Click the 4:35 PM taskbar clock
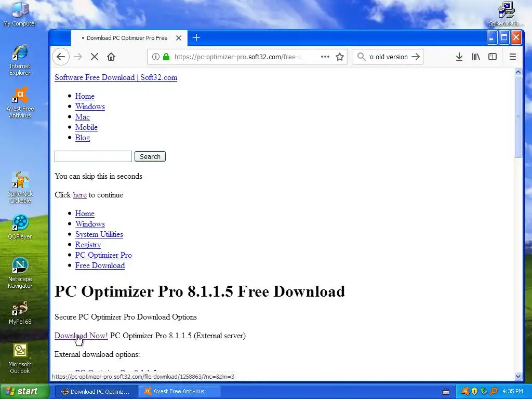This screenshot has height=399, width=532. click(x=513, y=391)
